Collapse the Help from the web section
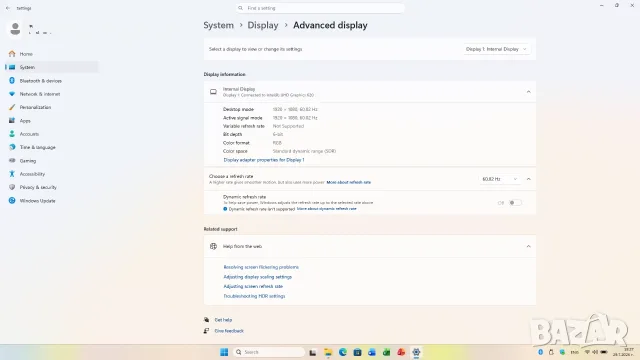This screenshot has height=360, width=640. [x=529, y=247]
